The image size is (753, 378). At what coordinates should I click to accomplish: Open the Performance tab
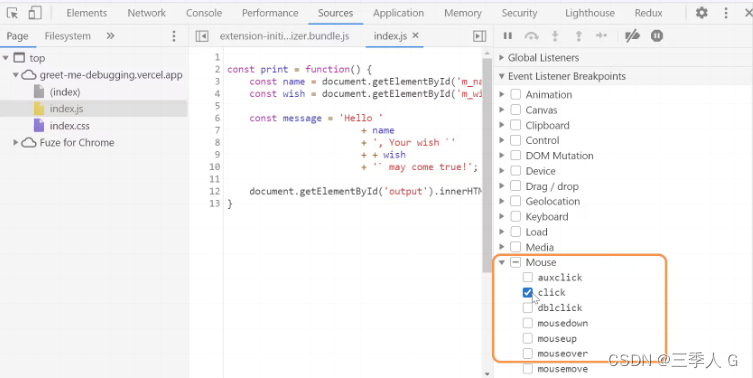270,13
